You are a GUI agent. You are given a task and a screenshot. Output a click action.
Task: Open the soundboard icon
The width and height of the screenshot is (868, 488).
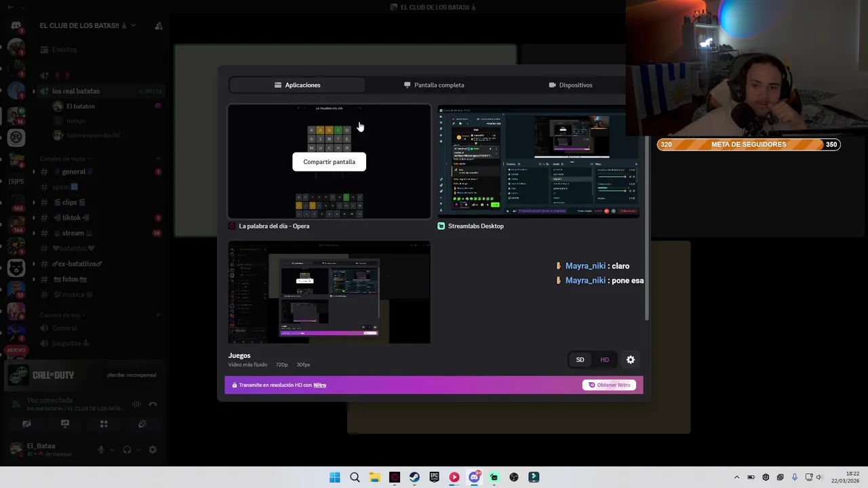(x=142, y=424)
